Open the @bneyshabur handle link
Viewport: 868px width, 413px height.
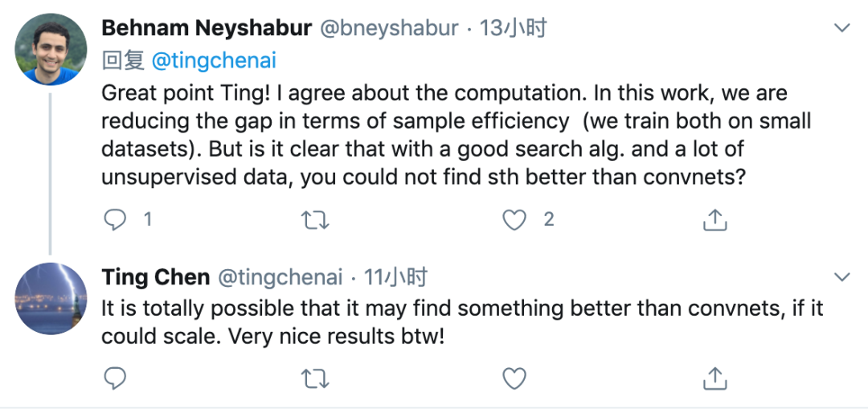coord(390,29)
